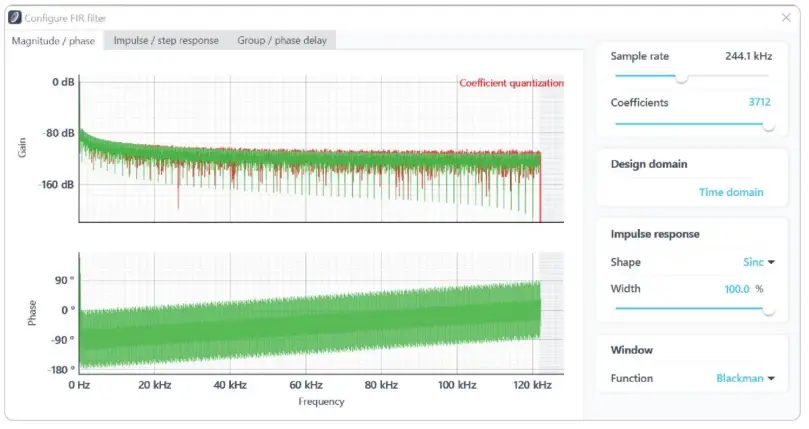
Task: Click the Sample rate slider track
Action: click(x=691, y=76)
